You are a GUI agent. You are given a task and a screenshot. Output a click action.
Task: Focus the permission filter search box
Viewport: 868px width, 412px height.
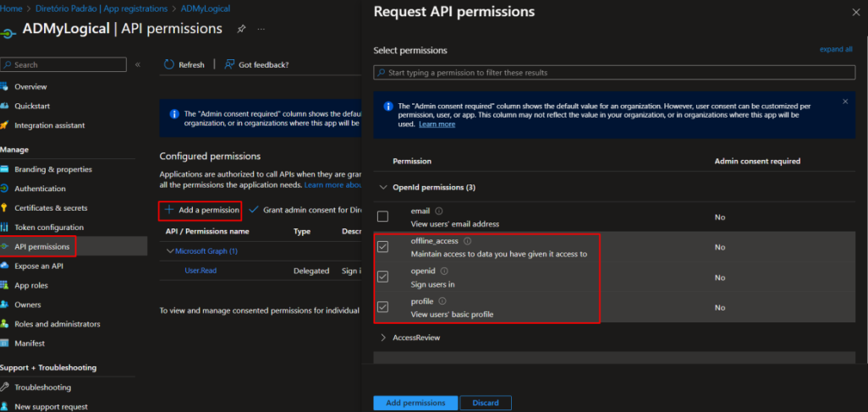point(614,73)
